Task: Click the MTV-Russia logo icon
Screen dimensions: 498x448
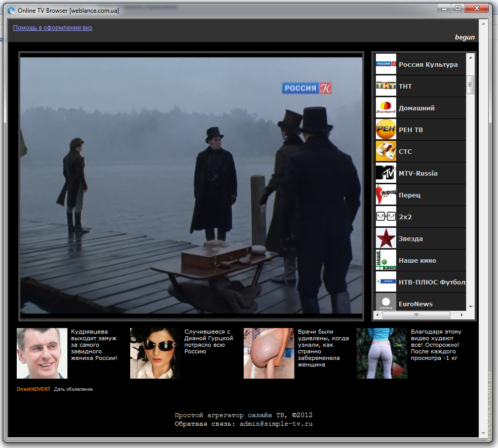Action: click(386, 173)
